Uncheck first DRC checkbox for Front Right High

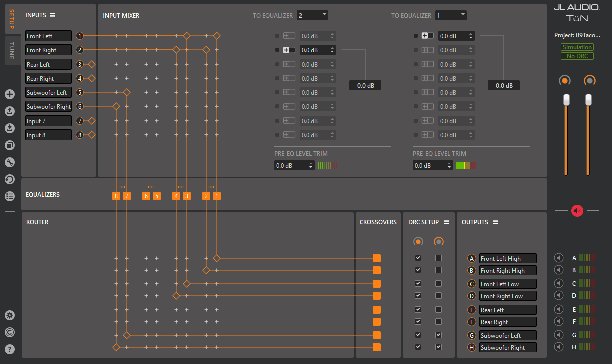click(x=418, y=270)
